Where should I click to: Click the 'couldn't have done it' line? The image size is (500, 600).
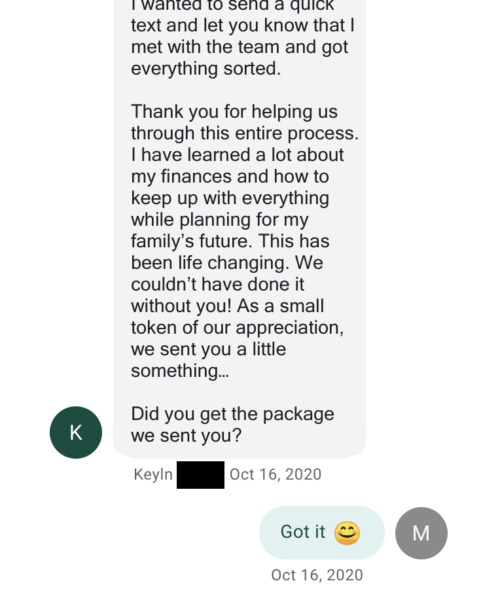click(218, 284)
